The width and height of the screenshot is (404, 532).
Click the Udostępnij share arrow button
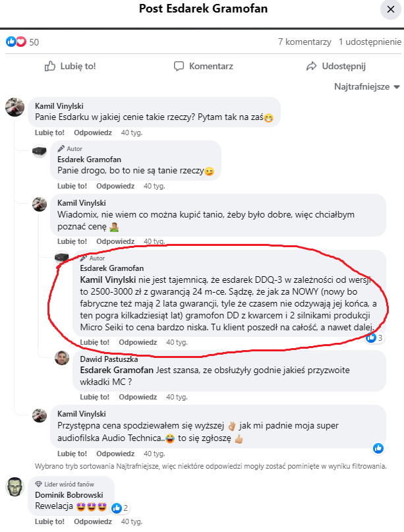335,66
